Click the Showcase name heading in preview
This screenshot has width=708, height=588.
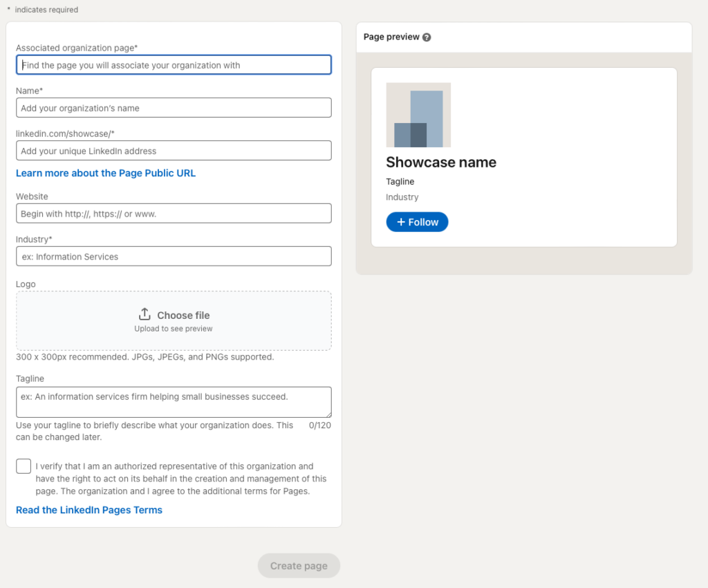click(x=441, y=163)
